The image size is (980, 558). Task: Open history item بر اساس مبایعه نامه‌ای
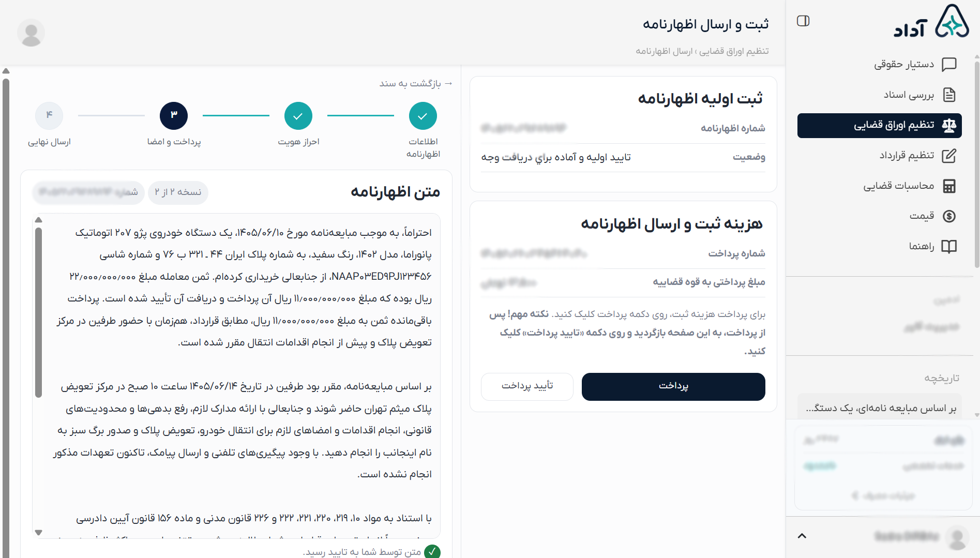(x=880, y=408)
